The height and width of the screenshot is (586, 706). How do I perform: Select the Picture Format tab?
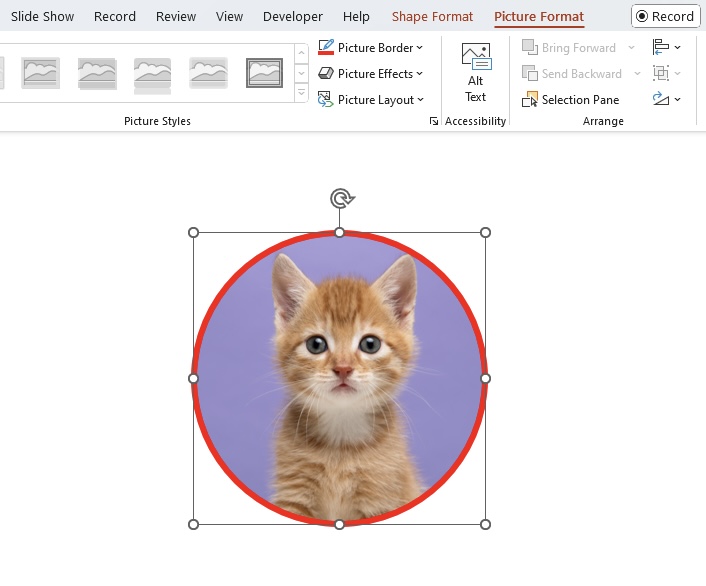(x=539, y=17)
